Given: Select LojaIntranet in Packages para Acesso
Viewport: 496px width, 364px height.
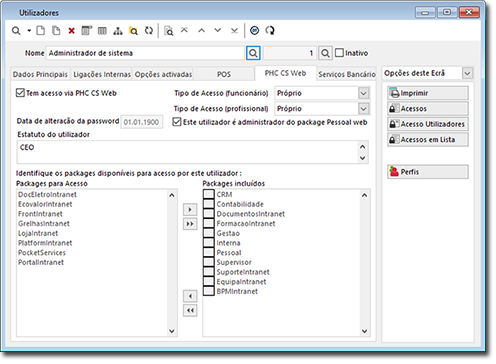Looking at the screenshot, I should [38, 233].
